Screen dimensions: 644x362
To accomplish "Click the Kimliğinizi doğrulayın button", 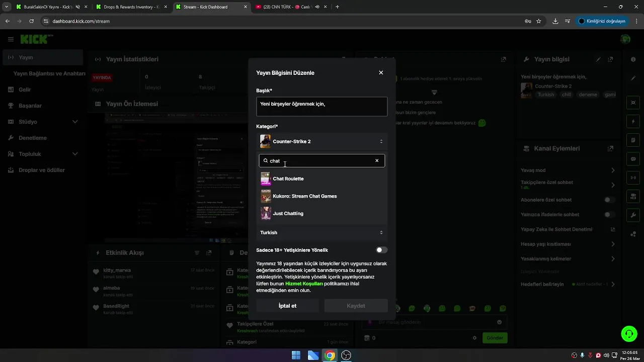I will (x=602, y=21).
